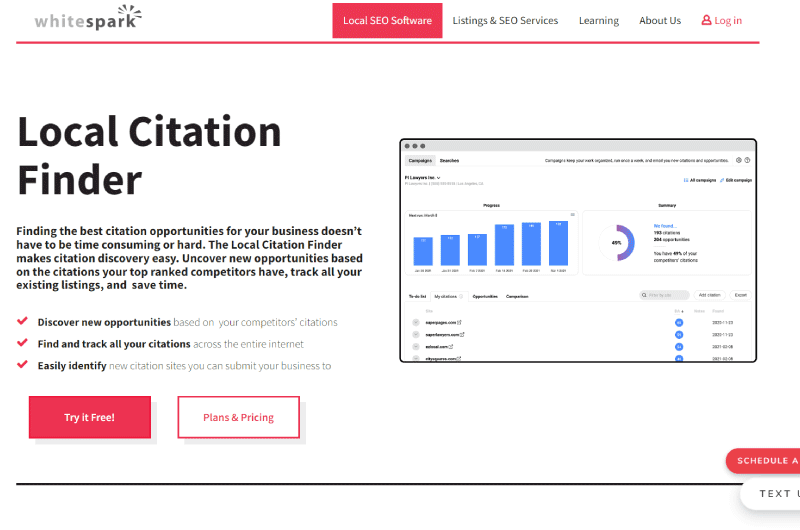The height and width of the screenshot is (530, 800).
Task: Click the superlawyers.com site name
Action: coord(442,335)
